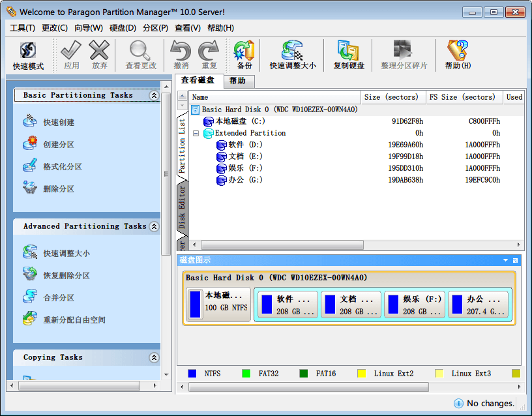Click the 恢复删除分区 task link
Image resolution: width=532 pixels, height=416 pixels.
66,276
